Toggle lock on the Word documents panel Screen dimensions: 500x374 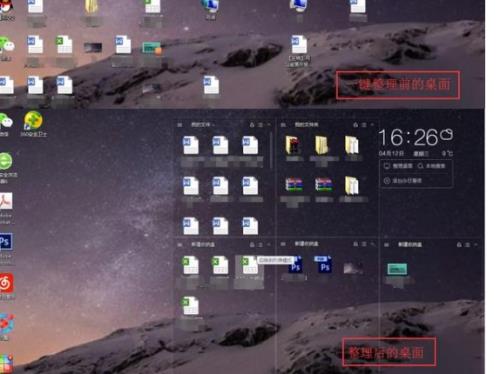252,125
